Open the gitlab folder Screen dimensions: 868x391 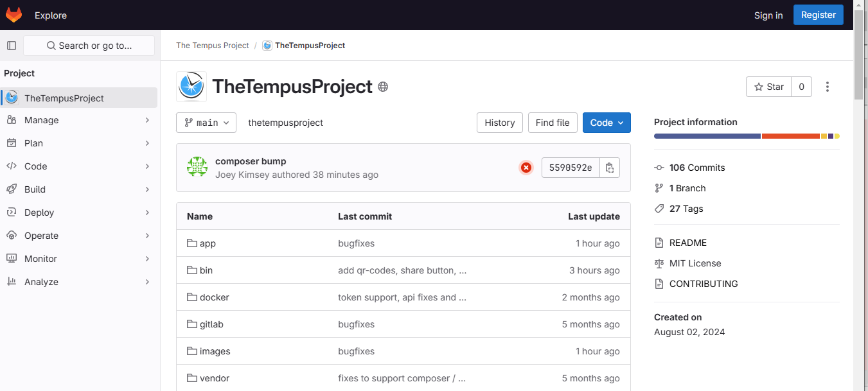tap(211, 324)
